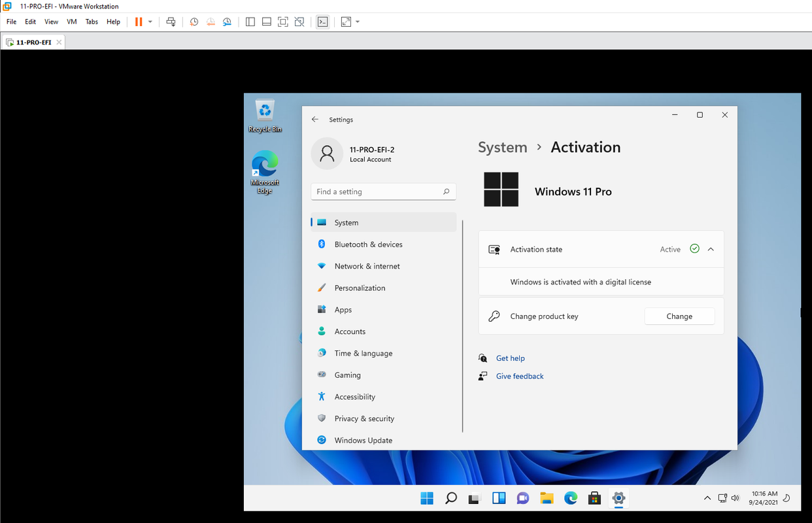This screenshot has width=812, height=523.
Task: Open the Get help link
Action: pyautogui.click(x=511, y=358)
